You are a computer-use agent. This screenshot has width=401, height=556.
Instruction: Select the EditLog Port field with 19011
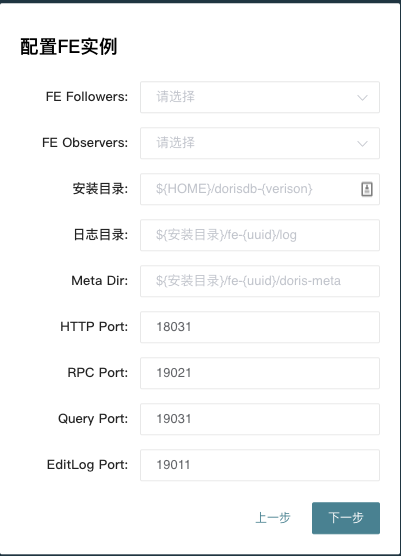coord(260,465)
